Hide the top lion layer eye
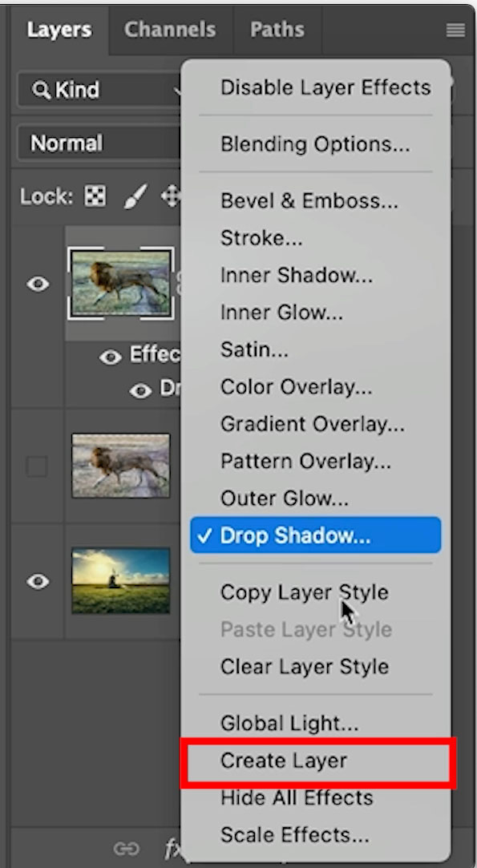The height and width of the screenshot is (868, 477). (38, 285)
